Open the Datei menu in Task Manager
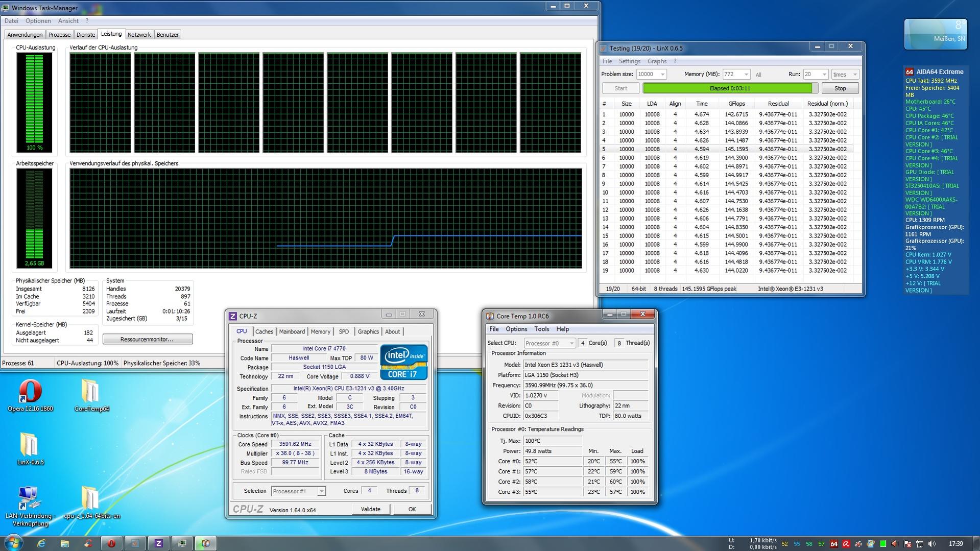The height and width of the screenshot is (551, 980). click(x=11, y=21)
